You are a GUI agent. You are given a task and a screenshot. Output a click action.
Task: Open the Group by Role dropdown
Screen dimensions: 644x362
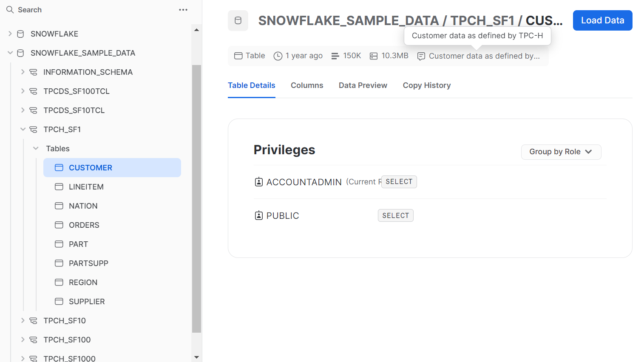[561, 152]
